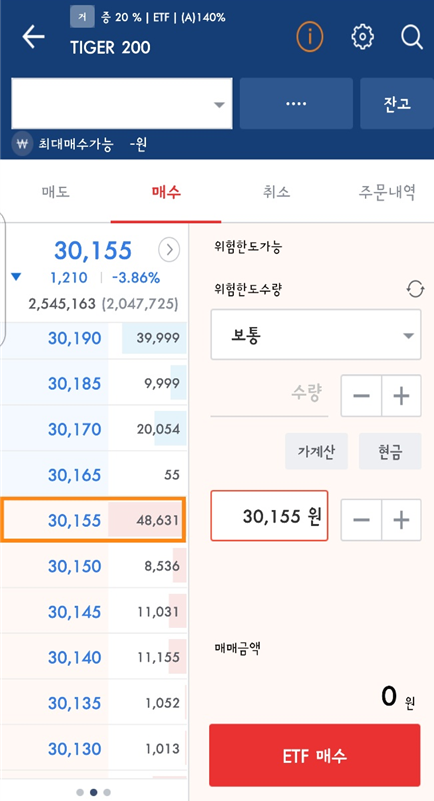Image resolution: width=434 pixels, height=801 pixels.
Task: Open the 가계산 calculator button
Action: click(316, 452)
